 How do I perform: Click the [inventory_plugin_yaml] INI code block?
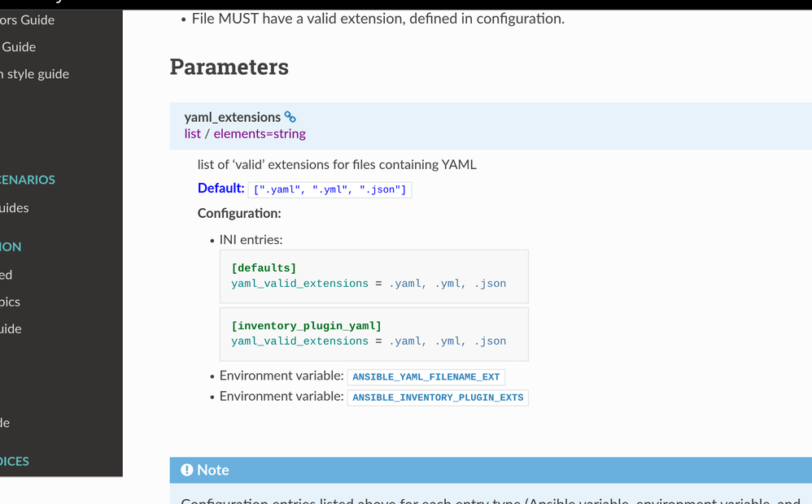373,334
